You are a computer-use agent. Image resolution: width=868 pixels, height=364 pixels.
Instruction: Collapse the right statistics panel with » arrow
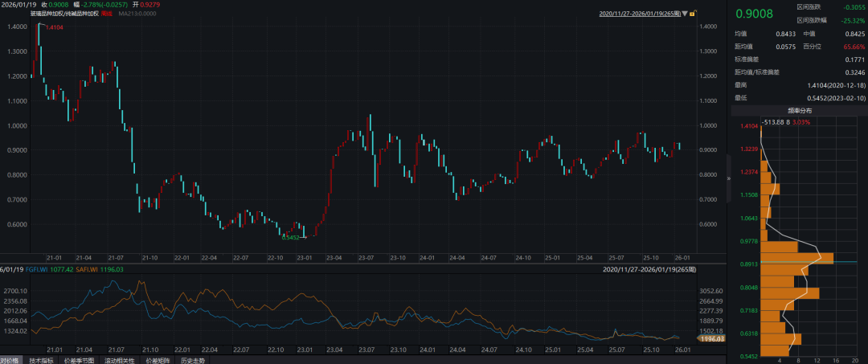pos(729,178)
